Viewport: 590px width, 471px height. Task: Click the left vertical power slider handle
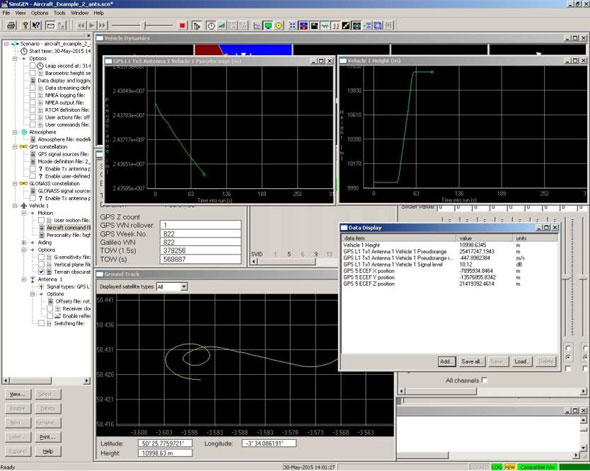566,278
